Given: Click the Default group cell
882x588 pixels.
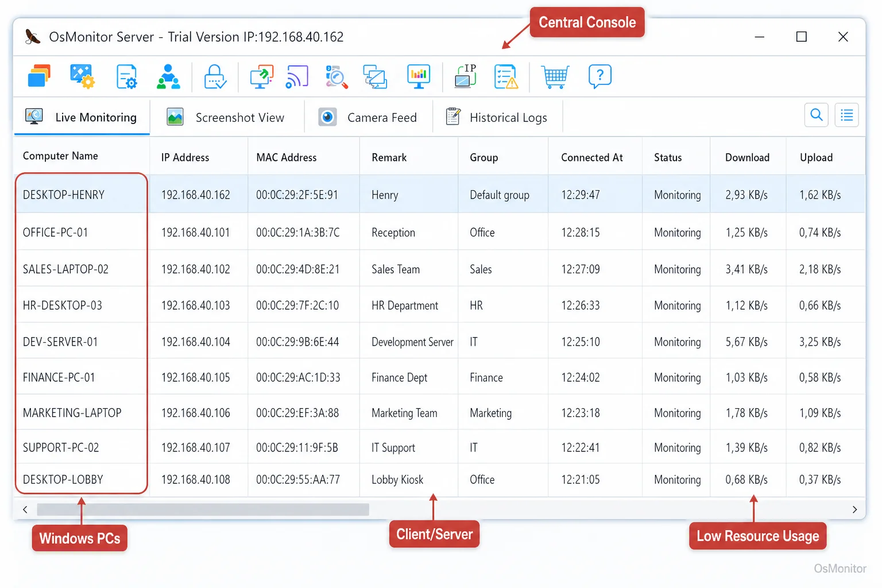Looking at the screenshot, I should coord(500,195).
